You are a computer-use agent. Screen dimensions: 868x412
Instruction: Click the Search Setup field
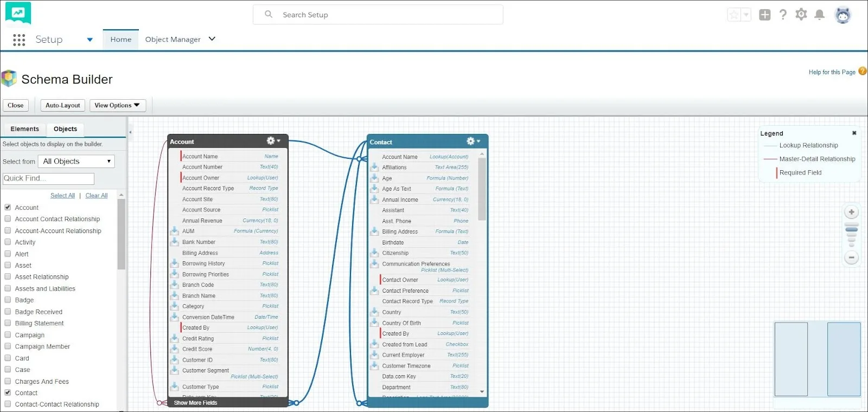tap(378, 15)
